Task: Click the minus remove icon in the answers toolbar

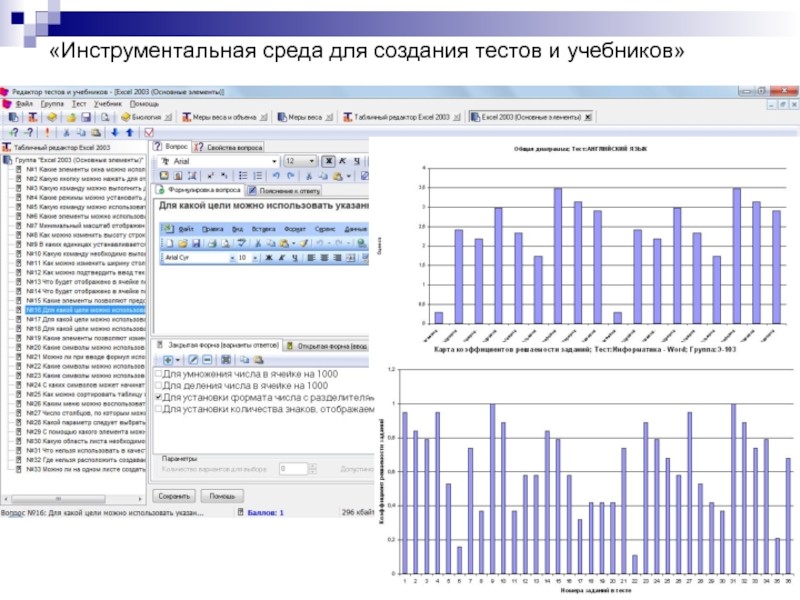Action: click(207, 360)
